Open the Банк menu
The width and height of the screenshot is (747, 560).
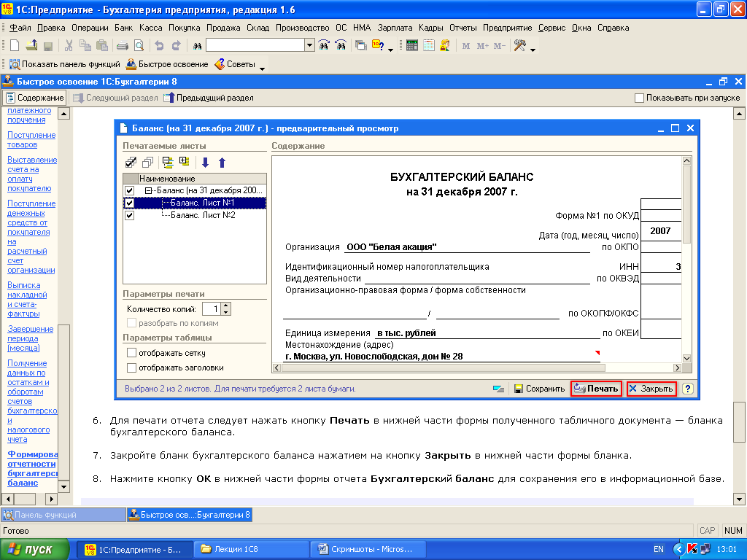coord(124,28)
